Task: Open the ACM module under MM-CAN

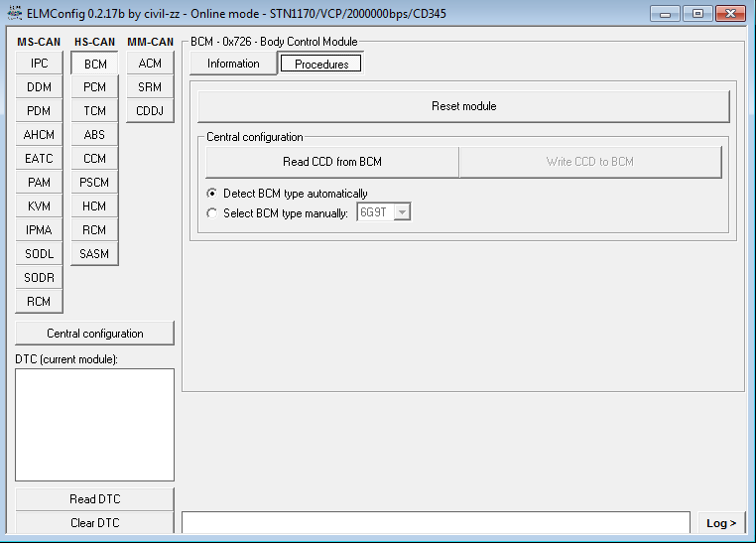Action: click(x=150, y=64)
